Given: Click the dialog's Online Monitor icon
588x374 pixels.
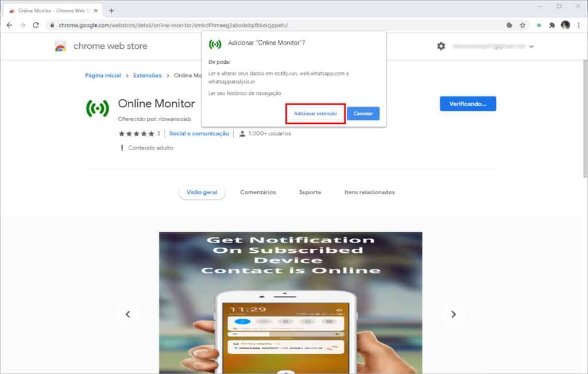Looking at the screenshot, I should tap(215, 44).
